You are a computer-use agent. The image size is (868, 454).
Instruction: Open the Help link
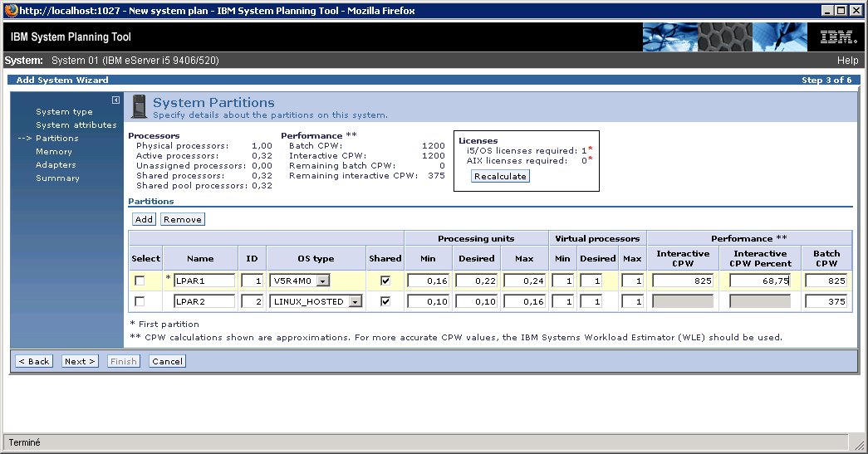pos(847,61)
